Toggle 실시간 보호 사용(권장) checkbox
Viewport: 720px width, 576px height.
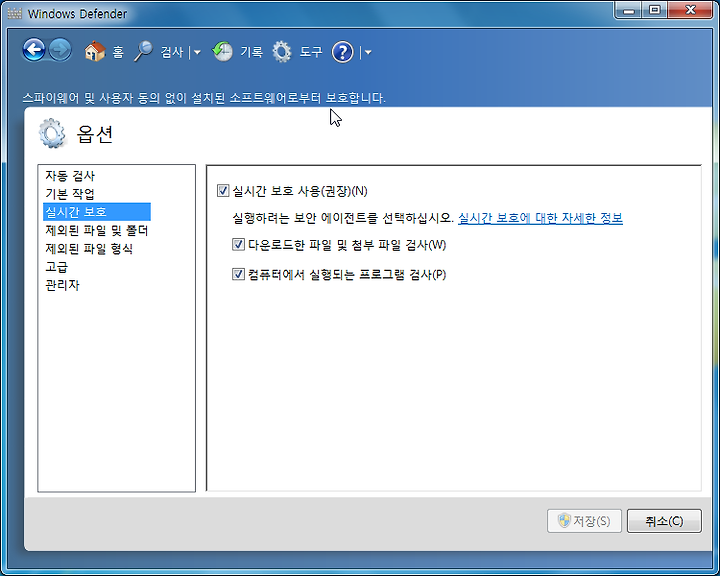coord(223,191)
